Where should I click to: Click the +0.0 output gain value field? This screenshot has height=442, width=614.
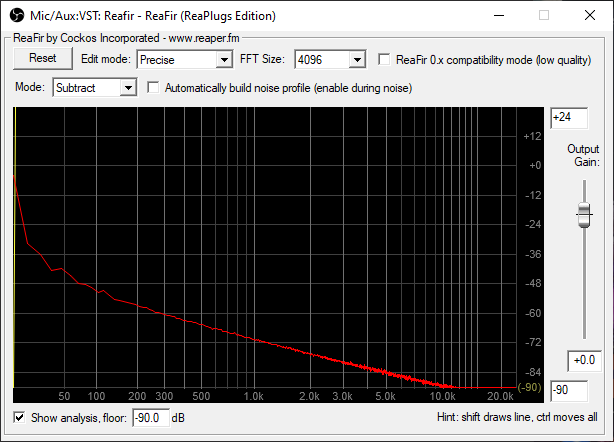click(584, 361)
